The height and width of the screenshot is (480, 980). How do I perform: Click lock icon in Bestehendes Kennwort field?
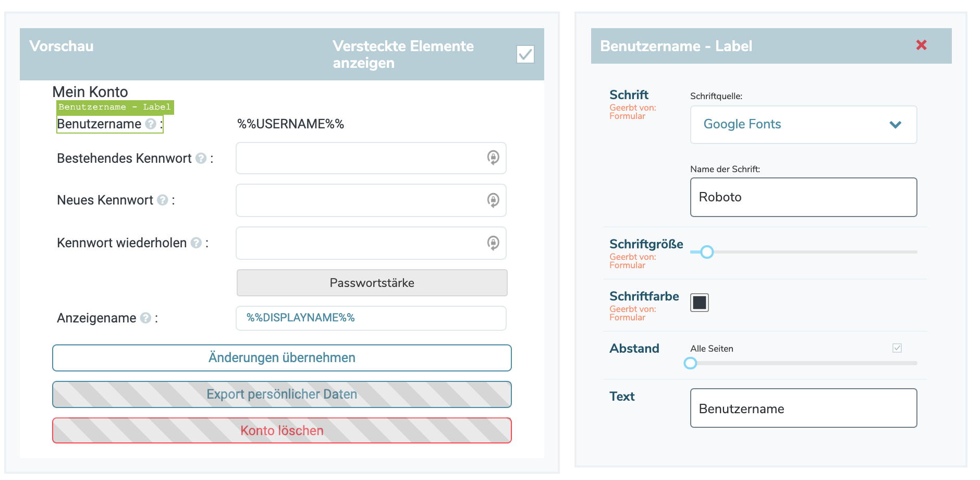[493, 158]
